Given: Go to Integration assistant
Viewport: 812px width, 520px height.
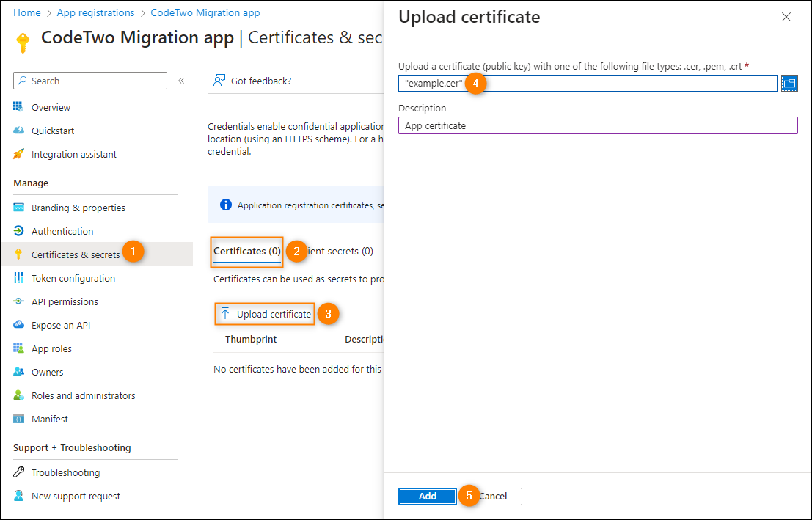Looking at the screenshot, I should tap(74, 154).
